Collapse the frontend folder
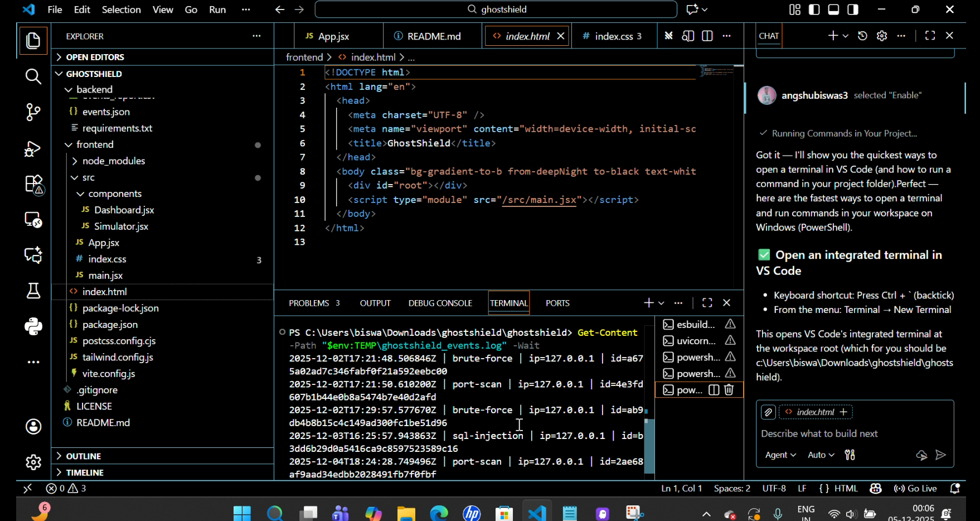Screen dimensions: 980x521 (x=95, y=144)
